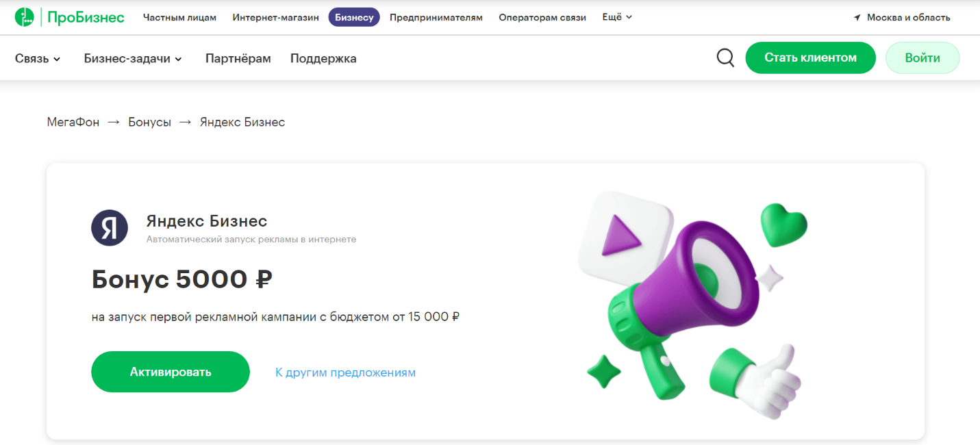Expand the Бизнес-задачи menu

(x=133, y=58)
